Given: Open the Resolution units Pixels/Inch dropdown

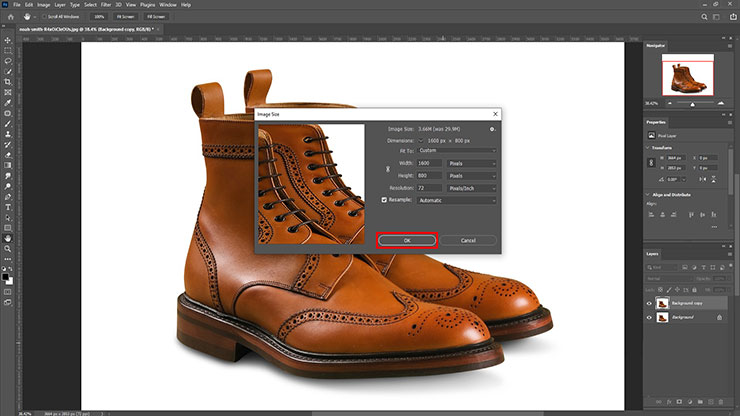Looking at the screenshot, I should 472,187.
